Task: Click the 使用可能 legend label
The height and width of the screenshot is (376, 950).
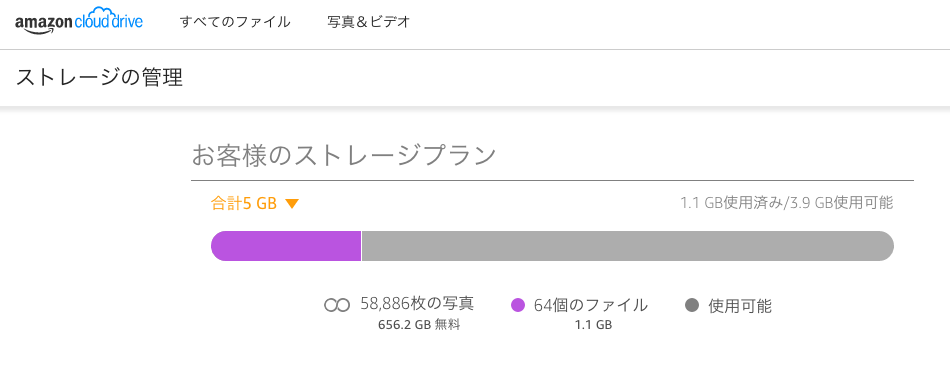Action: 740,306
